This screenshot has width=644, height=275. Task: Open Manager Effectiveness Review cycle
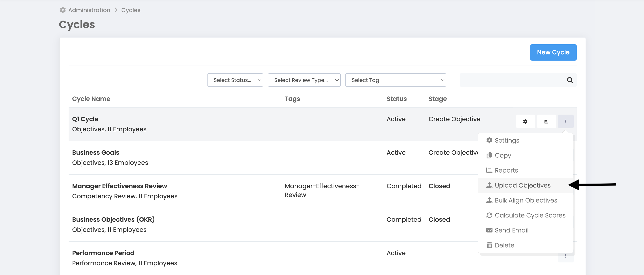click(x=120, y=186)
